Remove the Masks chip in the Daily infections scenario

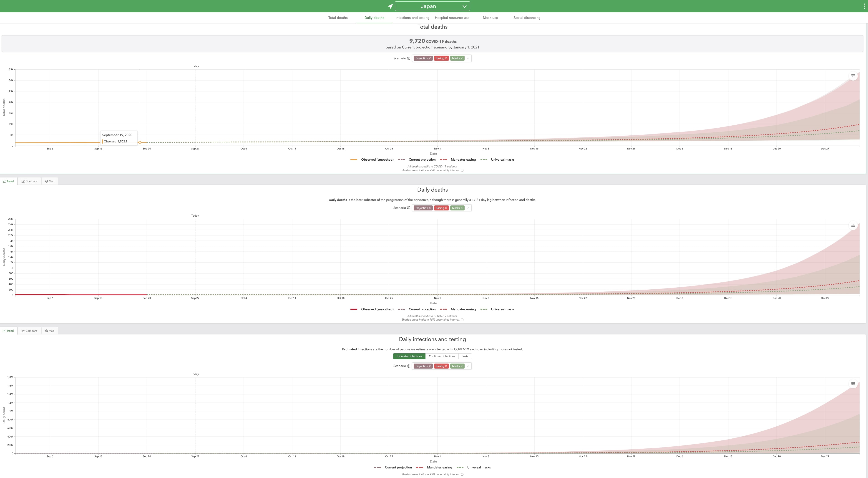pos(462,366)
